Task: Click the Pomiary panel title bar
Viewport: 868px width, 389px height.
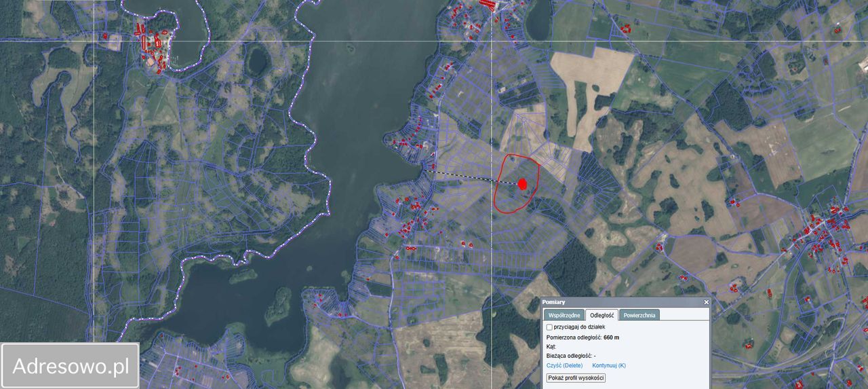Action: coord(625,302)
